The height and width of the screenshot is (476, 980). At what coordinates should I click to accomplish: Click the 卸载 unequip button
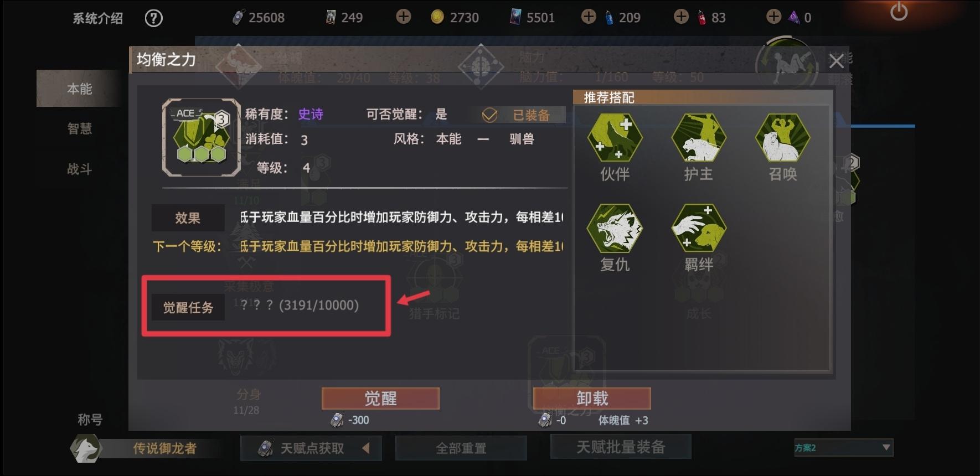[592, 398]
